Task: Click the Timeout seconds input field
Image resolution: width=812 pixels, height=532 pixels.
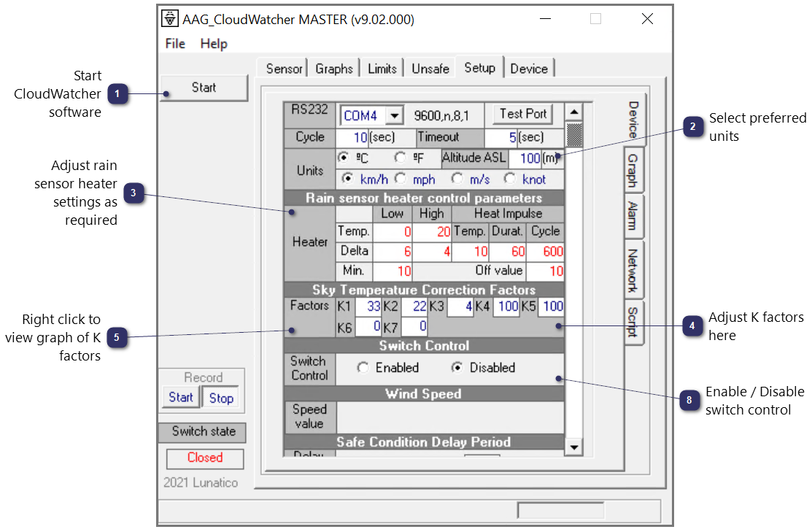Action: click(x=500, y=138)
